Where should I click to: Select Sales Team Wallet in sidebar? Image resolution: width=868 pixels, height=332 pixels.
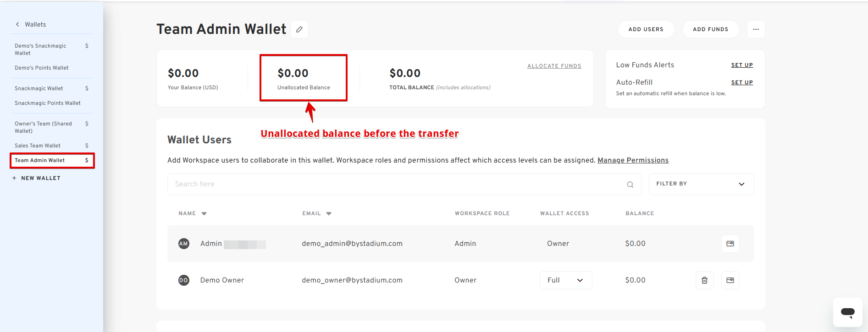[38, 146]
